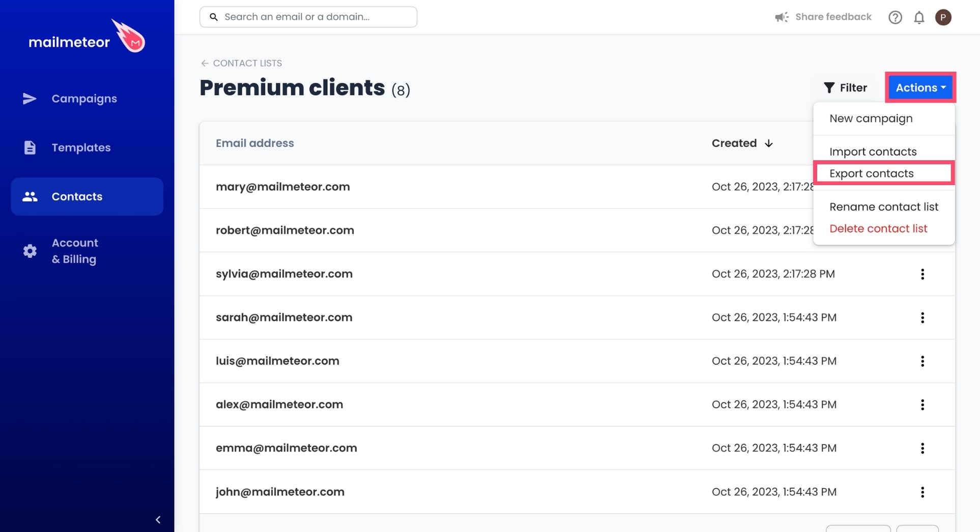Select contact robert@mailmeteor.com
This screenshot has width=980, height=532.
coord(284,230)
